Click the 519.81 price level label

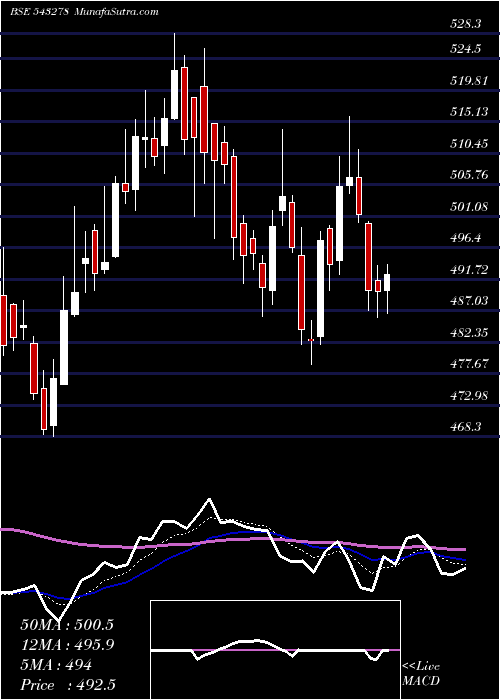click(467, 81)
